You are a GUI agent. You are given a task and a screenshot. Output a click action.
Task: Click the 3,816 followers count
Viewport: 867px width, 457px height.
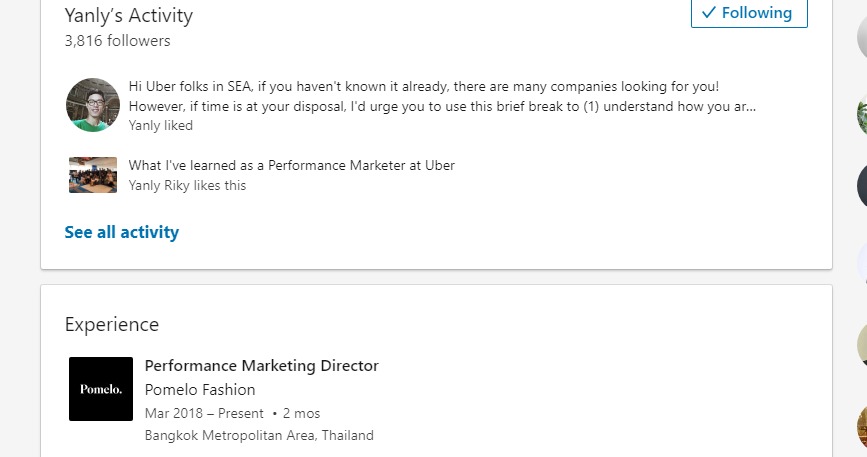117,41
